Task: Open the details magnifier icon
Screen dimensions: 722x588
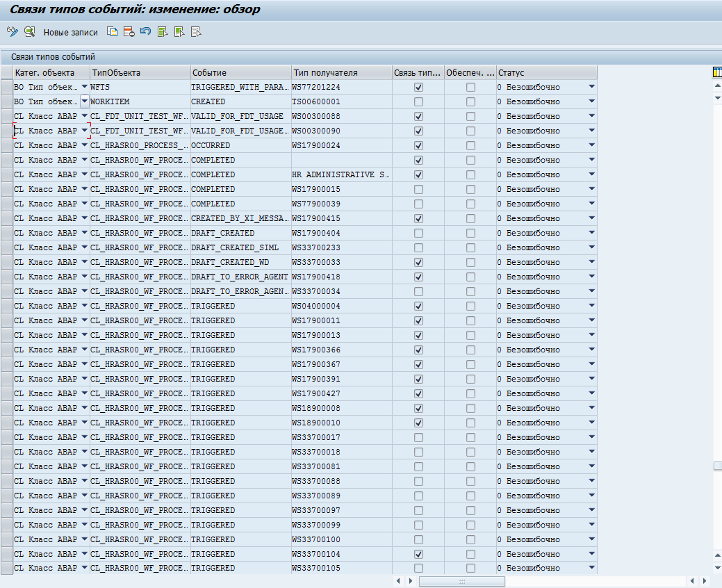Action: tap(30, 32)
